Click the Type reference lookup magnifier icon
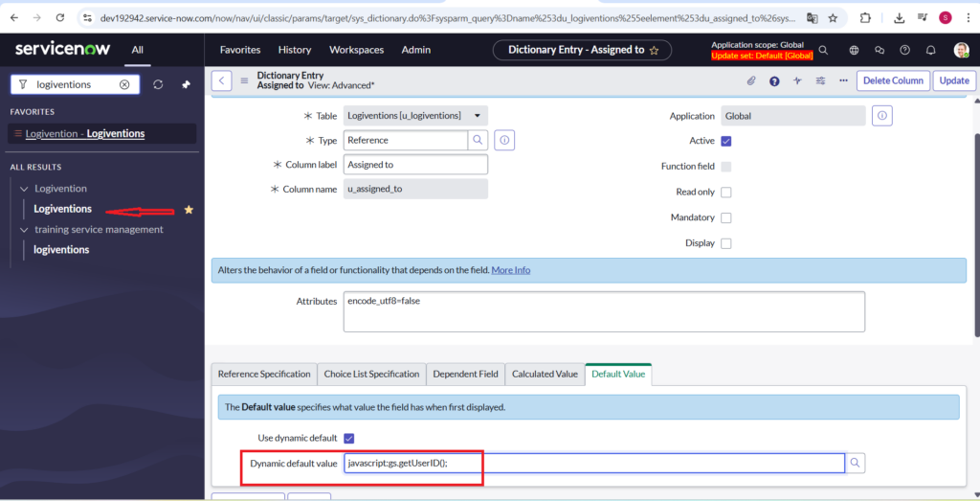 coord(478,140)
